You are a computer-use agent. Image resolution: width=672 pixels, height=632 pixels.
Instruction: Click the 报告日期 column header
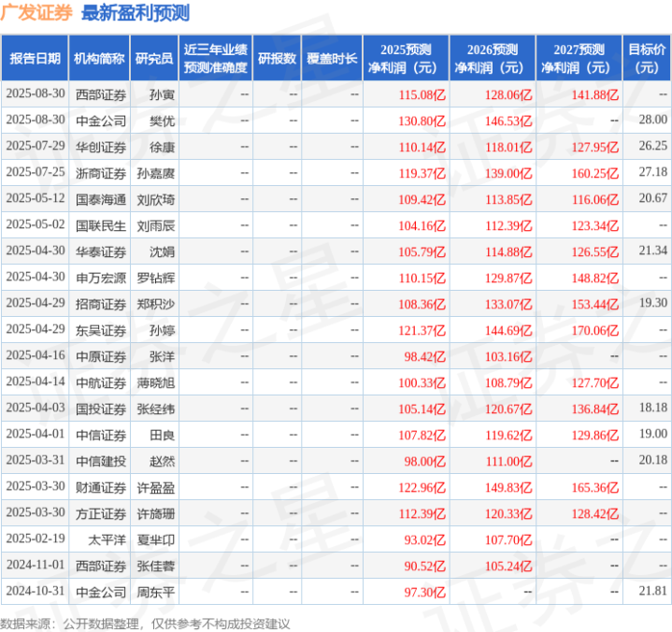pyautogui.click(x=35, y=58)
